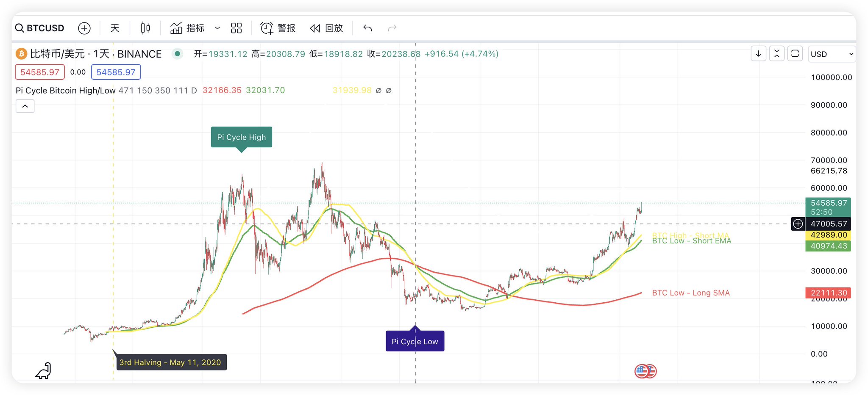The image size is (868, 395).
Task: Click the green 40974.43 price tag
Action: 828,246
